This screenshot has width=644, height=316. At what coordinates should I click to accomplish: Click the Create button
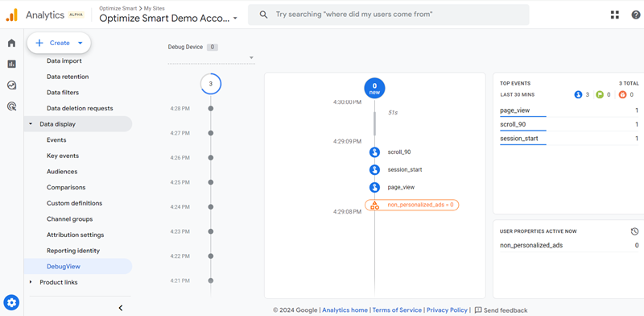click(59, 43)
